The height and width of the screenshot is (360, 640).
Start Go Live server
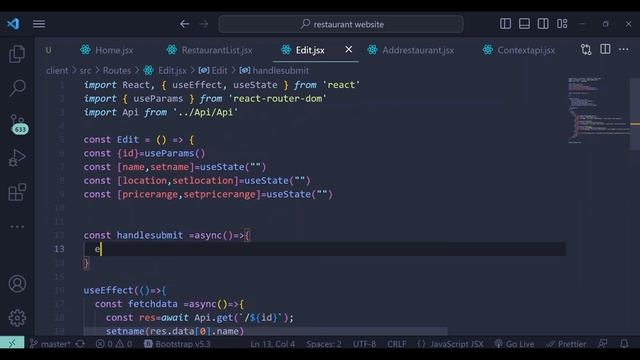click(x=514, y=344)
